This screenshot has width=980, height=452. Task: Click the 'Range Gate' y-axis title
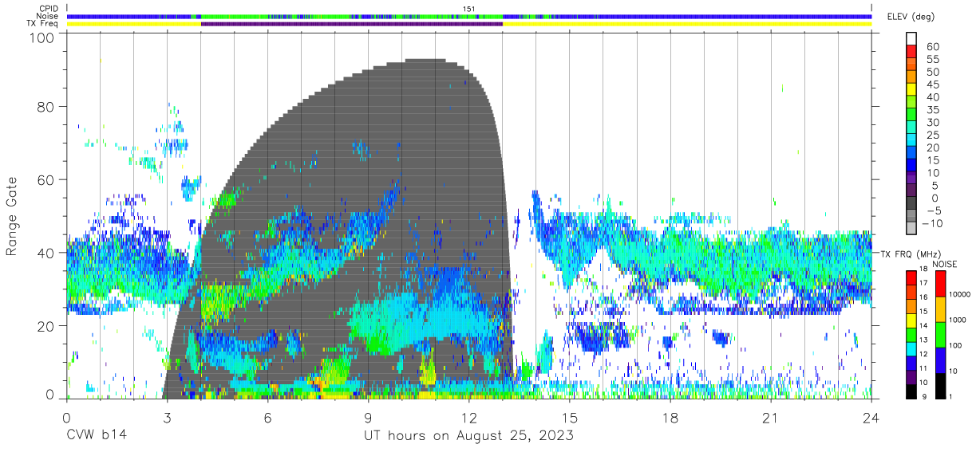(12, 217)
